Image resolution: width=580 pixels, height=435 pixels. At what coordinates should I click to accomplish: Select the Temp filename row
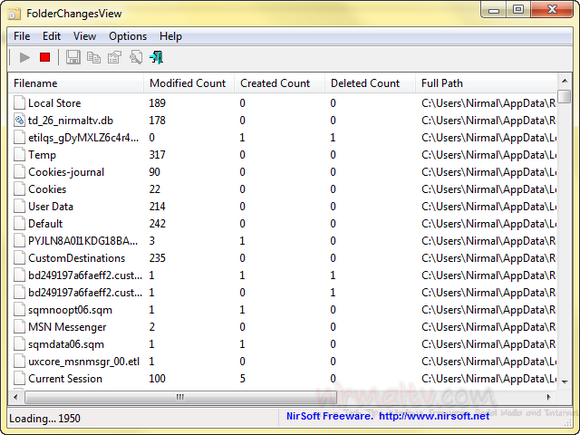(283, 155)
